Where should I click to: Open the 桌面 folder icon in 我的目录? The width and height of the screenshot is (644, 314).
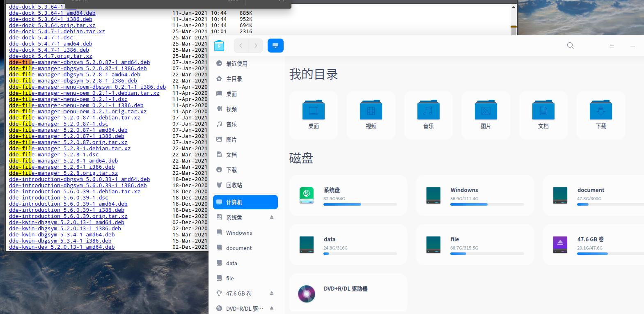[314, 110]
